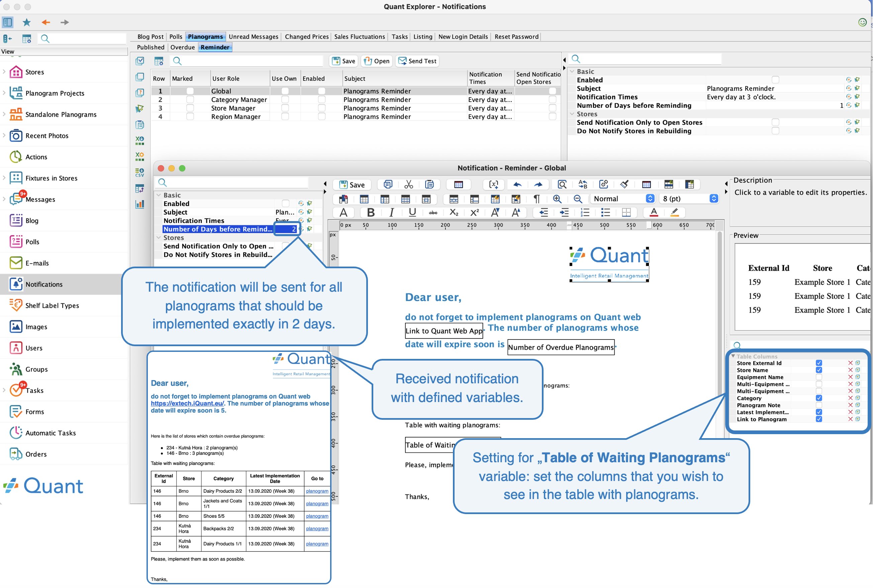
Task: Decrease paragraph indent
Action: (544, 213)
